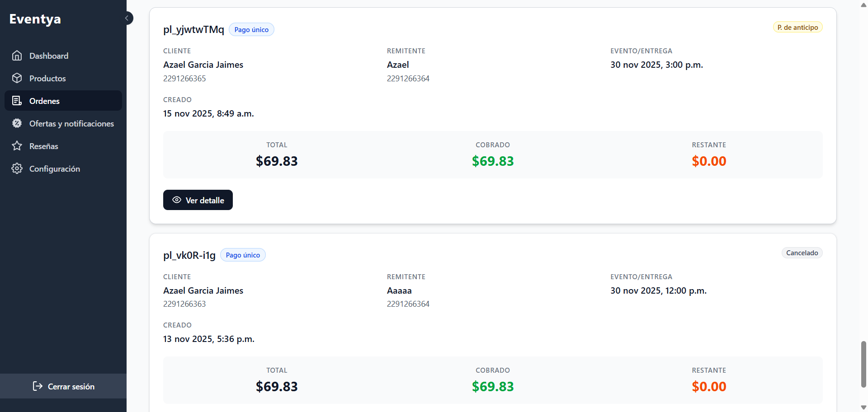Click Pago único tag on pl_vk0R-i1g
868x412 pixels.
tap(243, 255)
